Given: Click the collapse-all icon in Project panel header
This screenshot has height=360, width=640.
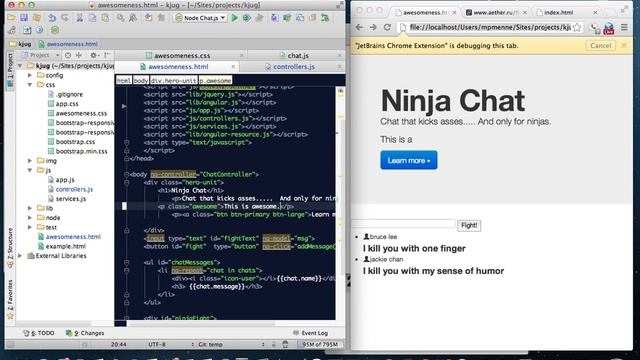Looking at the screenshot, I should click(79, 55).
